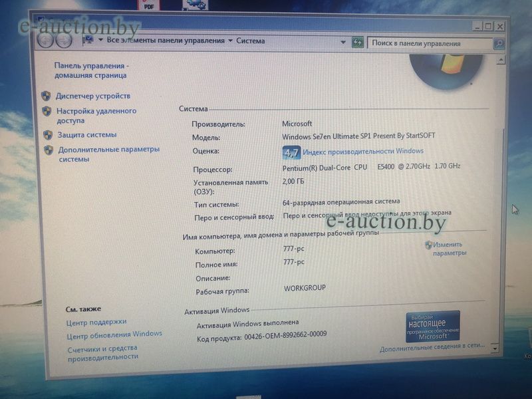Click shield icon next to Диспетчер устройств
This screenshot has width=532, height=399.
[x=46, y=96]
